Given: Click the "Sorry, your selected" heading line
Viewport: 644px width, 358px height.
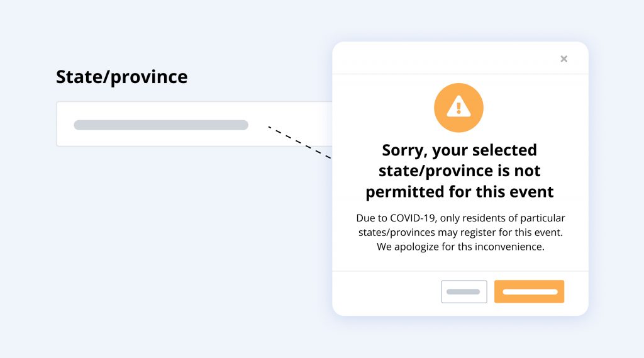Looking at the screenshot, I should (x=459, y=150).
